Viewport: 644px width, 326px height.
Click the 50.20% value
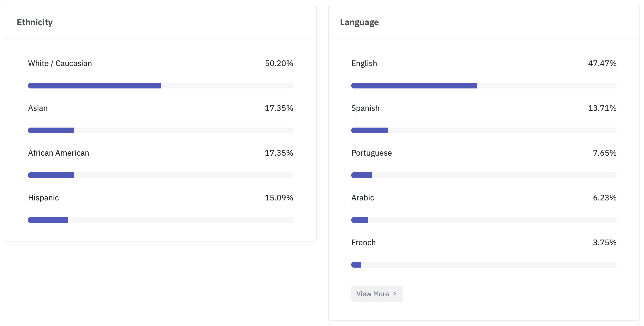click(279, 63)
